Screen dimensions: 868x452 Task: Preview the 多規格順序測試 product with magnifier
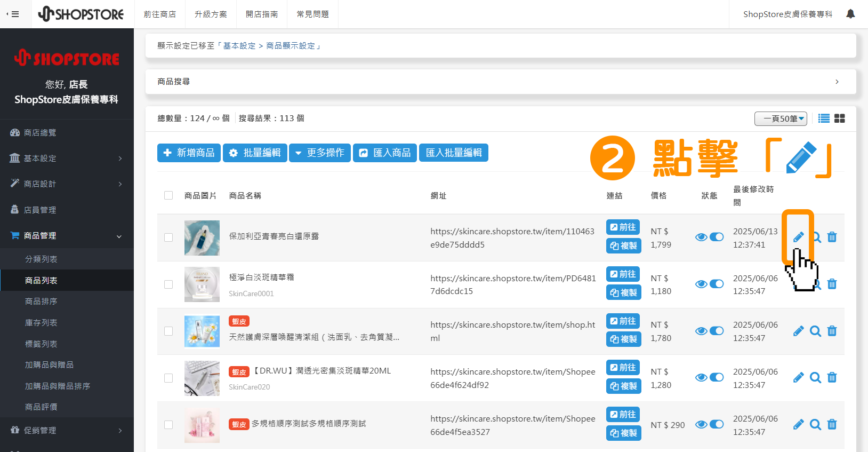click(x=815, y=425)
